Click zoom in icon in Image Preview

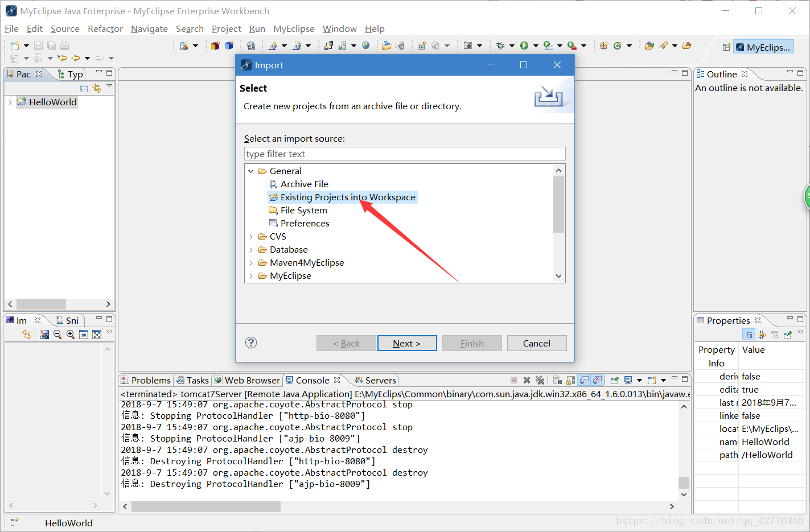[71, 335]
